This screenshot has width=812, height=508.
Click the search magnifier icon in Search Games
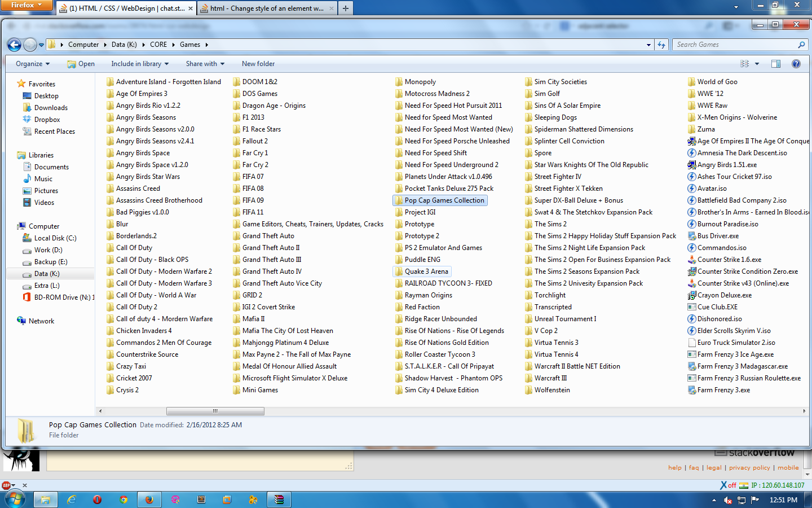(x=801, y=45)
